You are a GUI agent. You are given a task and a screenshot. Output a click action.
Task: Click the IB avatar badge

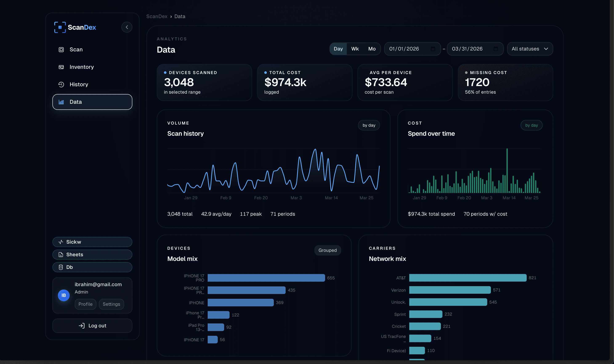click(x=64, y=295)
